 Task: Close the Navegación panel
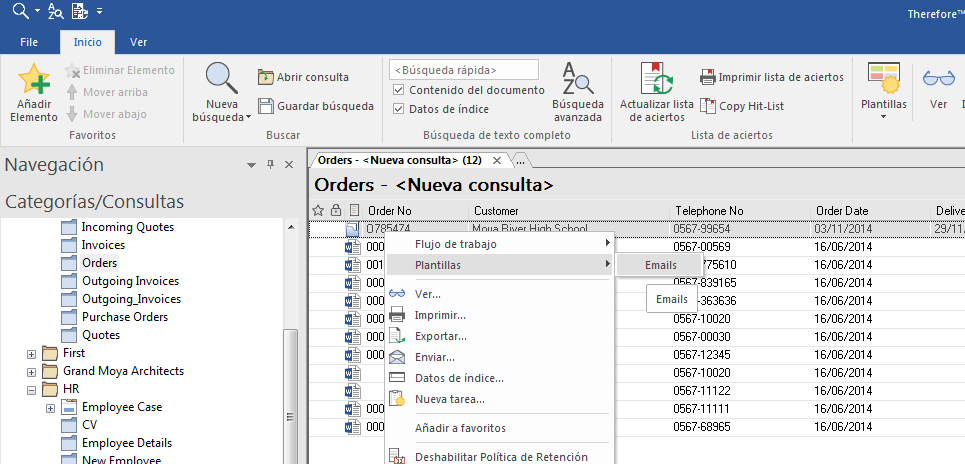(289, 165)
